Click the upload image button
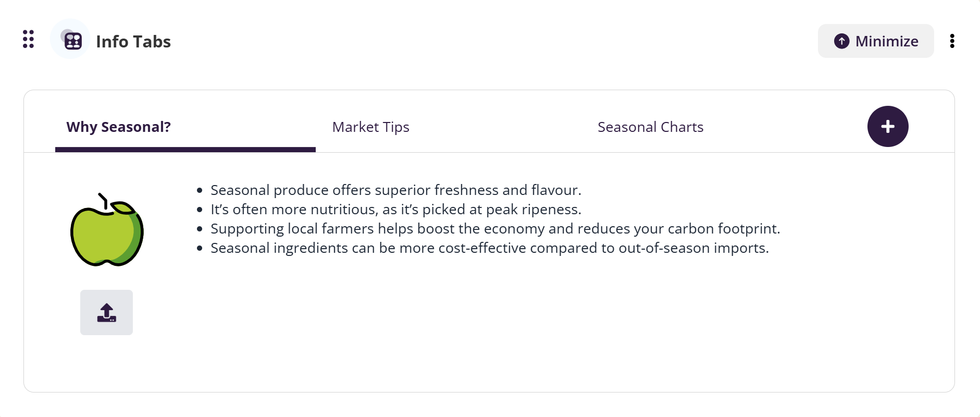The height and width of the screenshot is (417, 980). (106, 313)
